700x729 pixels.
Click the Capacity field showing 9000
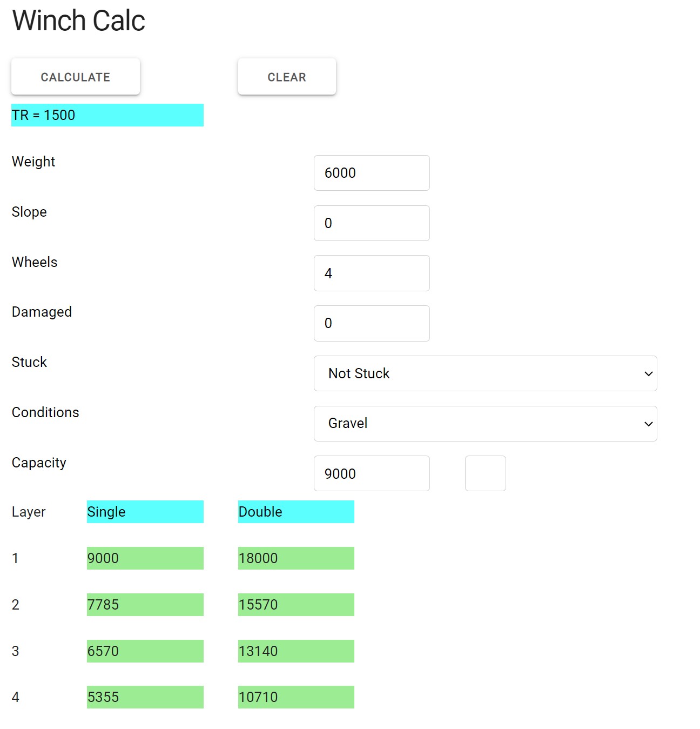tap(372, 473)
